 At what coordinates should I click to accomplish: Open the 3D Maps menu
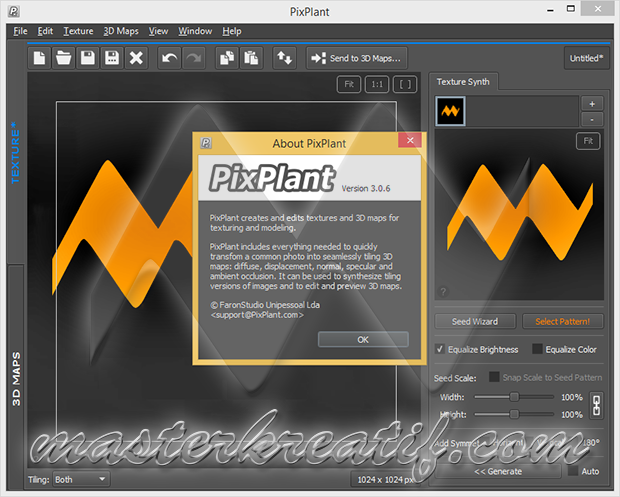click(121, 31)
